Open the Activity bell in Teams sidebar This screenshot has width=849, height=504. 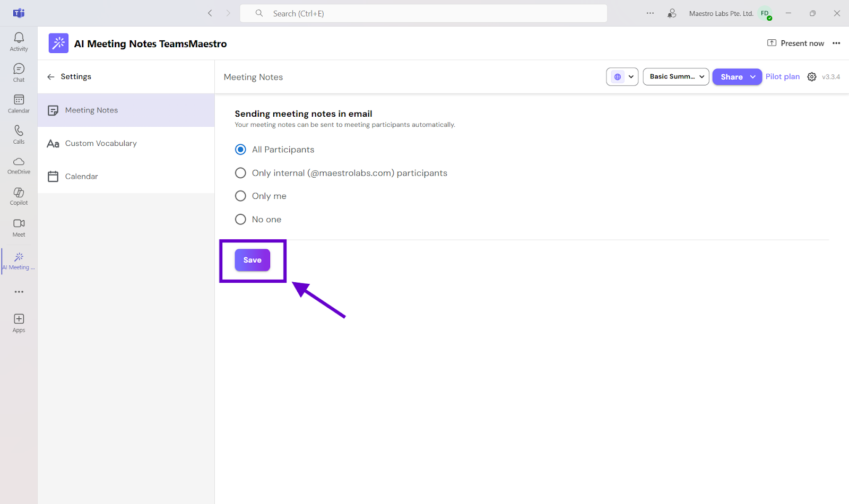pos(19,41)
